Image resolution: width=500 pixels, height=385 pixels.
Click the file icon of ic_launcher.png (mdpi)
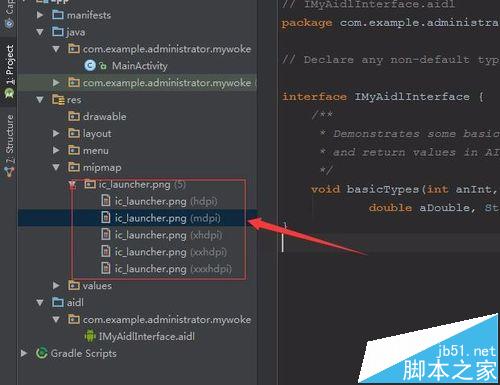(x=106, y=217)
